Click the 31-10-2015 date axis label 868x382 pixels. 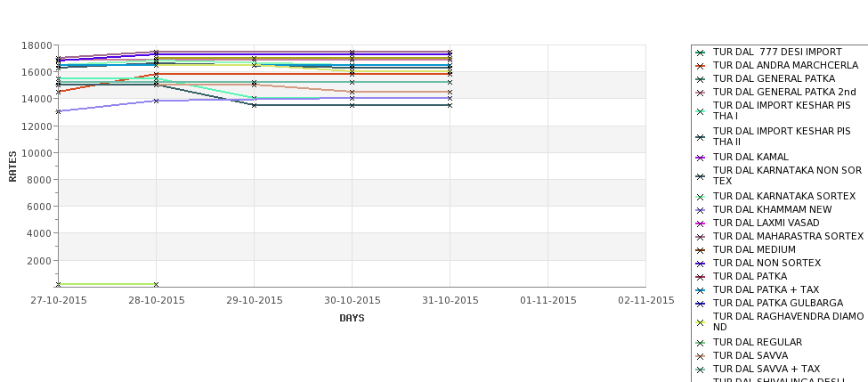point(450,301)
